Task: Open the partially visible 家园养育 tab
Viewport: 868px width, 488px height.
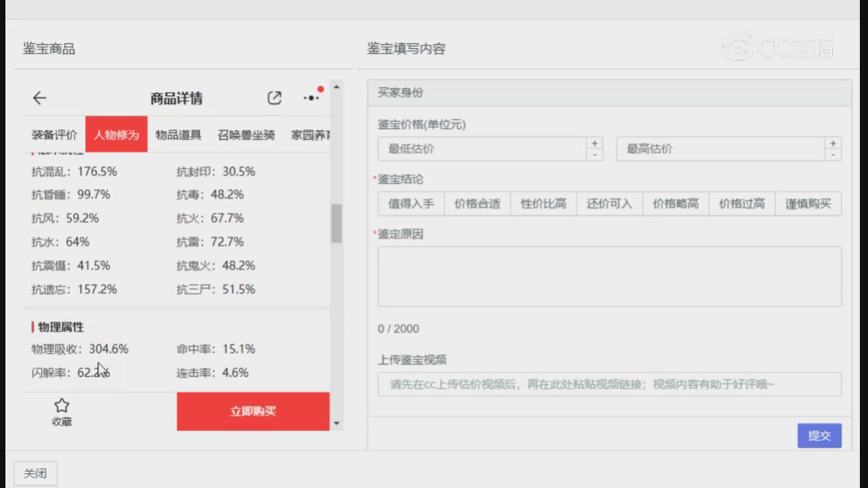Action: 311,135
